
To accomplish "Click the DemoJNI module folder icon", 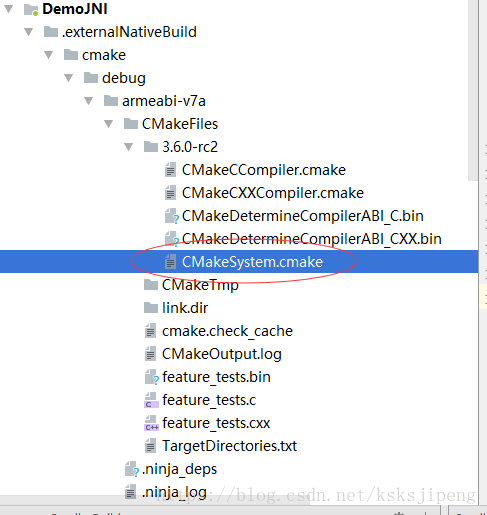I will coord(31,9).
